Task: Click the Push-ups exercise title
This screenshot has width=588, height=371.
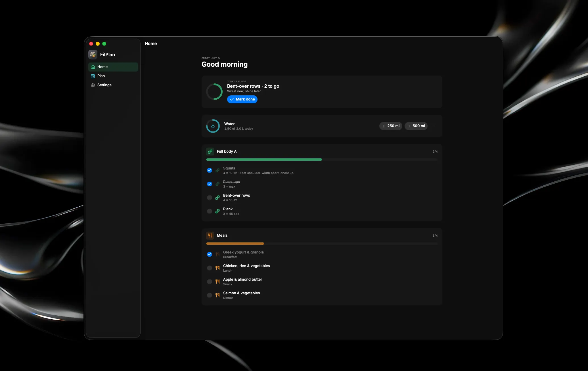Action: tap(231, 182)
